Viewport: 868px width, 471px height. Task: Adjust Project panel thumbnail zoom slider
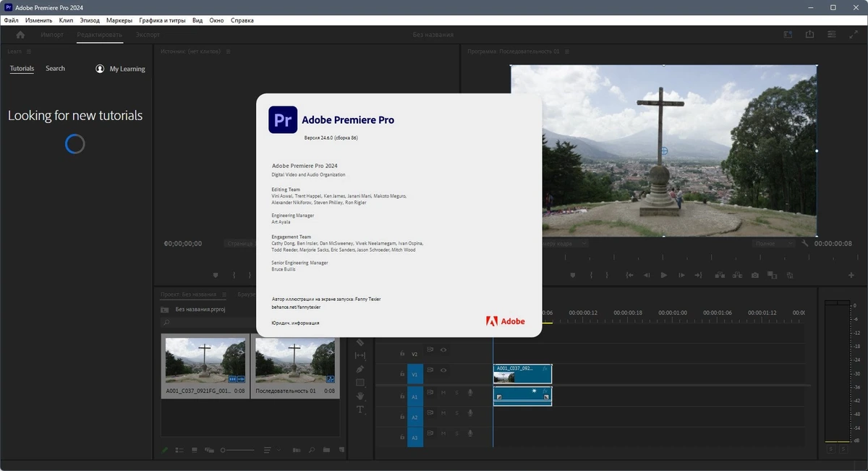237,450
